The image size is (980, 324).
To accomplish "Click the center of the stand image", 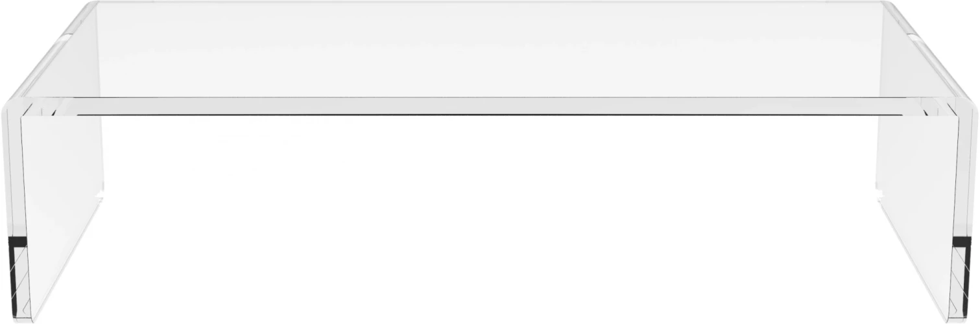I will tap(490, 162).
